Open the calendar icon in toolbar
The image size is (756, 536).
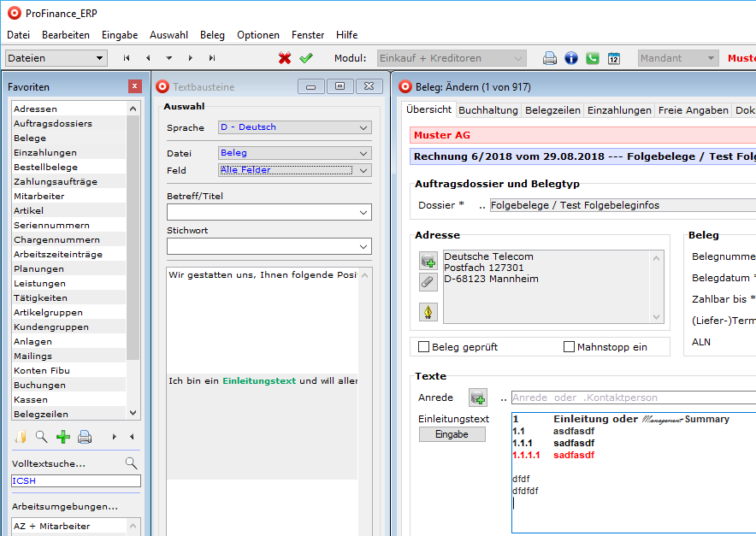point(614,58)
